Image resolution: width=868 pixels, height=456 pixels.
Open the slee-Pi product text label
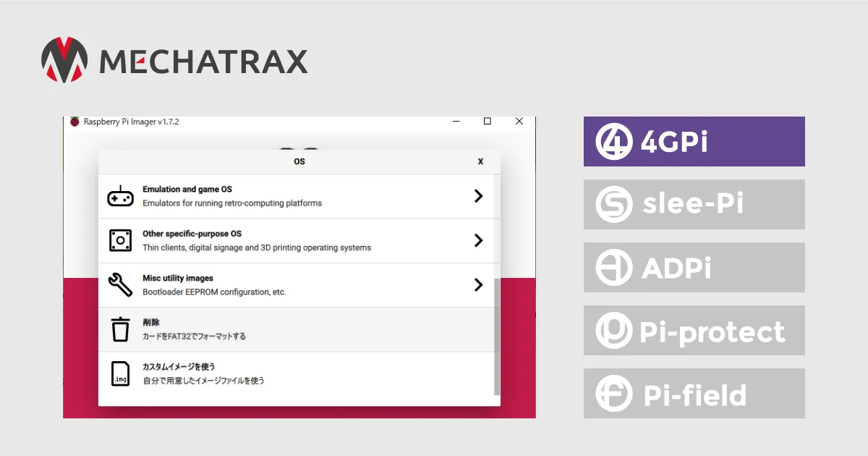[693, 205]
